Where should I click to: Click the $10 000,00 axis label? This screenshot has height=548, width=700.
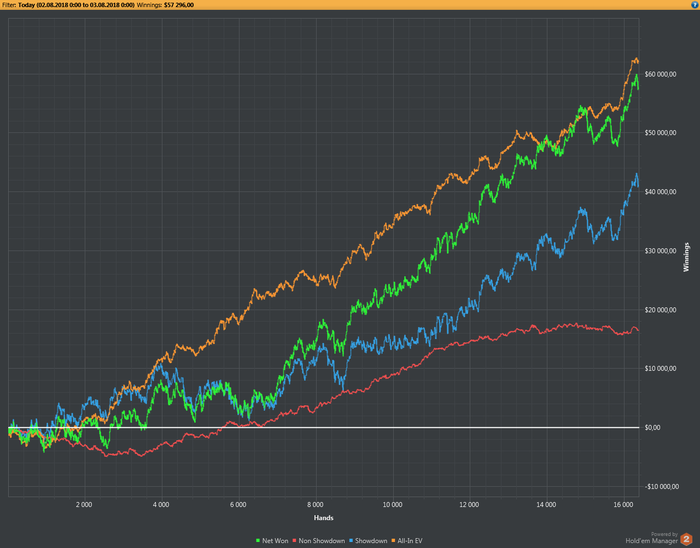pyautogui.click(x=660, y=369)
